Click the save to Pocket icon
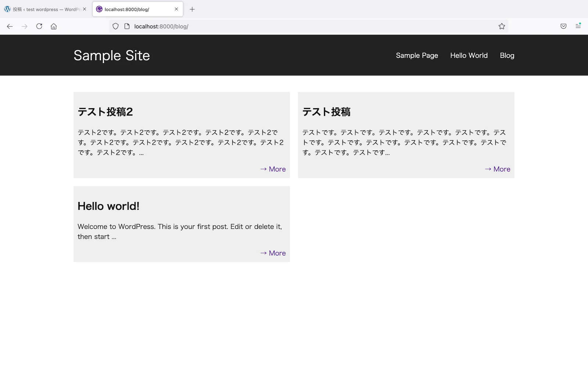 pos(563,26)
